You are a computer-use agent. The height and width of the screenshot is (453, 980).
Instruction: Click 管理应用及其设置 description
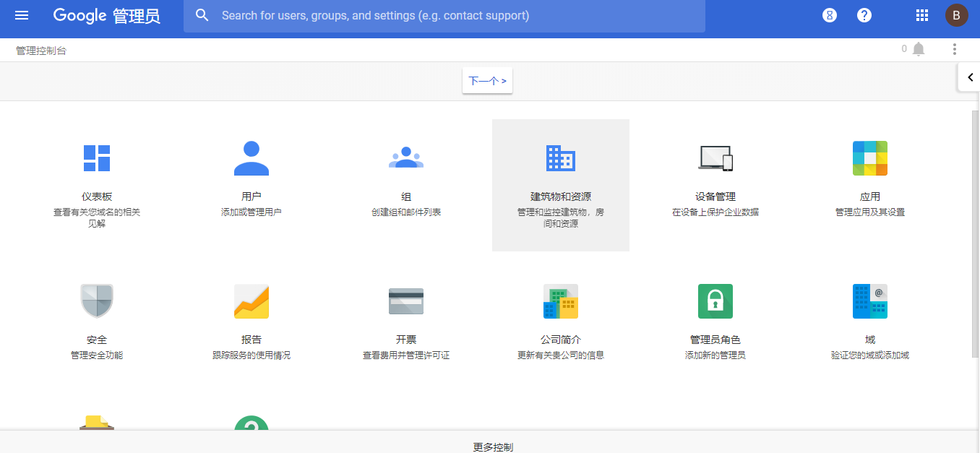870,212
